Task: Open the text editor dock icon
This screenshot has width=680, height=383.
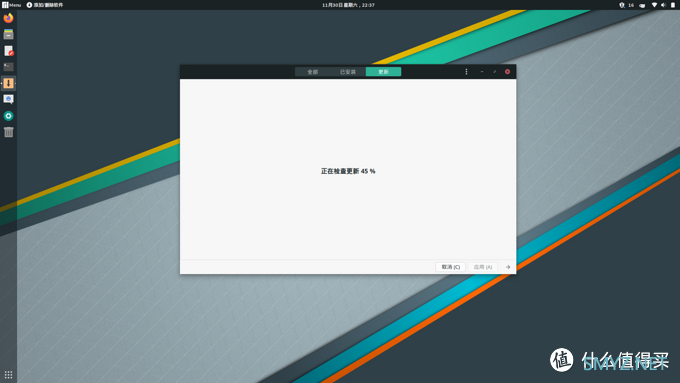Action: coord(8,51)
